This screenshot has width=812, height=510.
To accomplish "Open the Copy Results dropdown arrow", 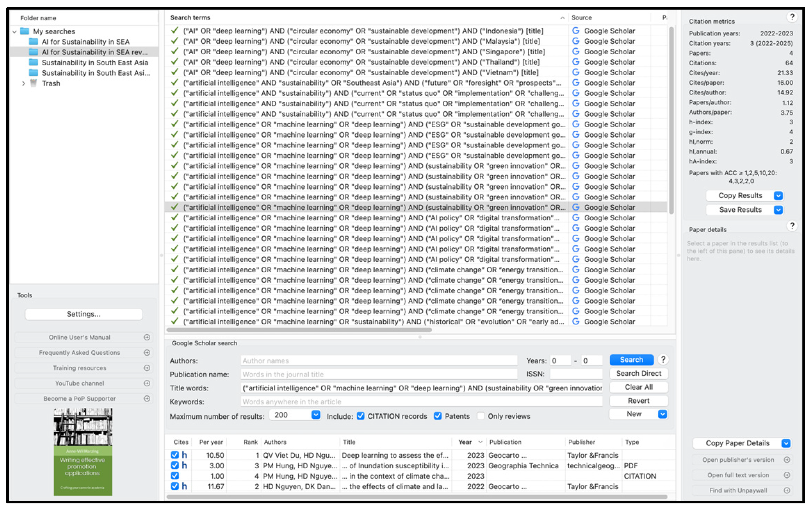I will [x=778, y=196].
